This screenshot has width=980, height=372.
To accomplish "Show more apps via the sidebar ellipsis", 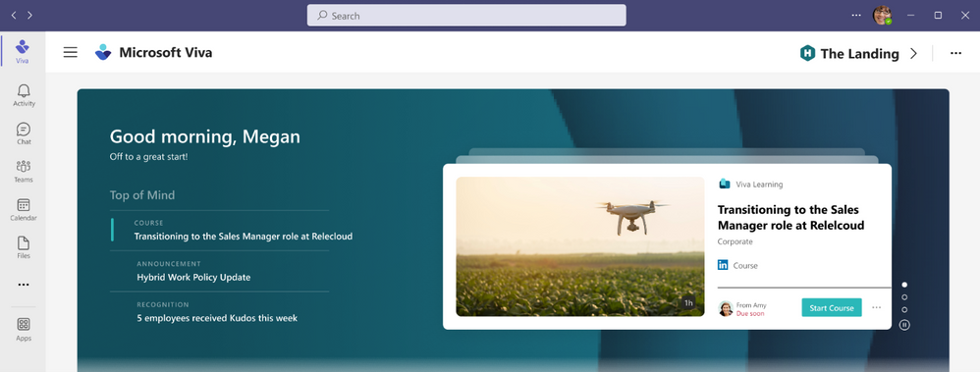I will pos(24,285).
